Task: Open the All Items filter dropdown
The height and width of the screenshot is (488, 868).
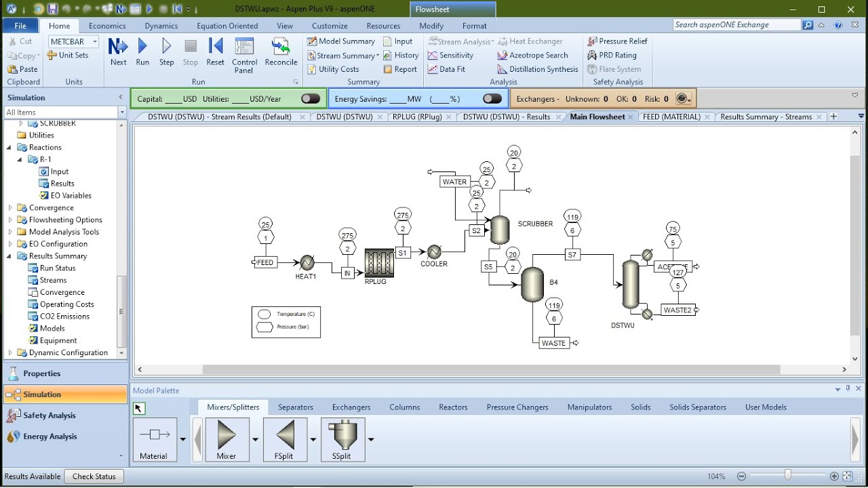Action: [122, 113]
